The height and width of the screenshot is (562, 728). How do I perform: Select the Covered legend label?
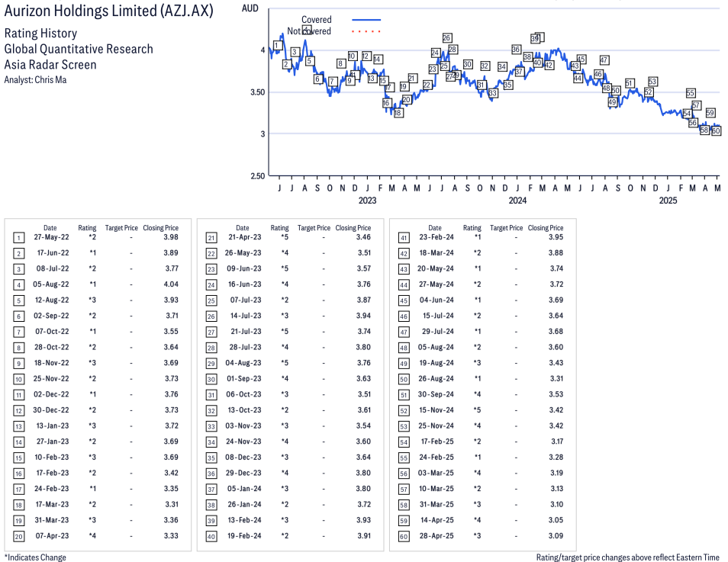(317, 20)
